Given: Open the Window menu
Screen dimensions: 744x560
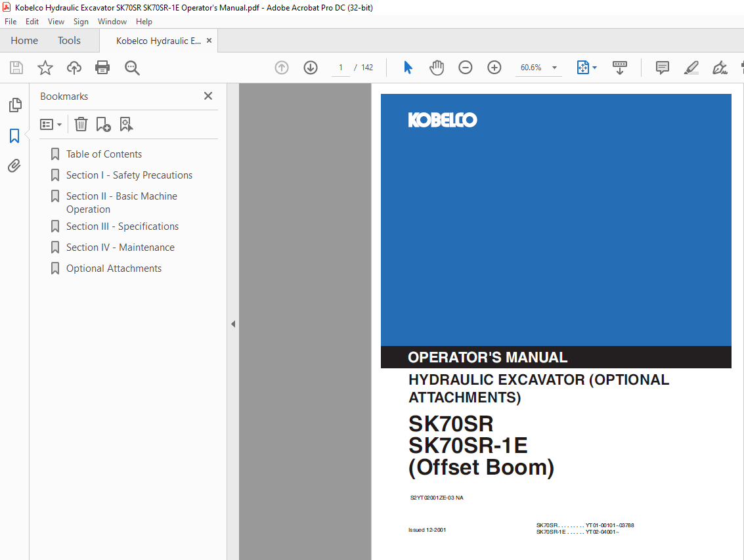Looking at the screenshot, I should [112, 22].
